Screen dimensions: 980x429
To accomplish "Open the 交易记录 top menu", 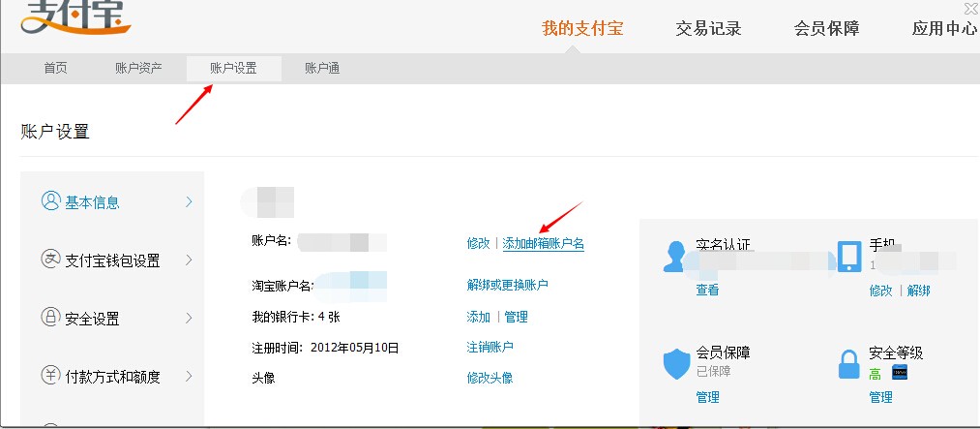I will coord(708,28).
